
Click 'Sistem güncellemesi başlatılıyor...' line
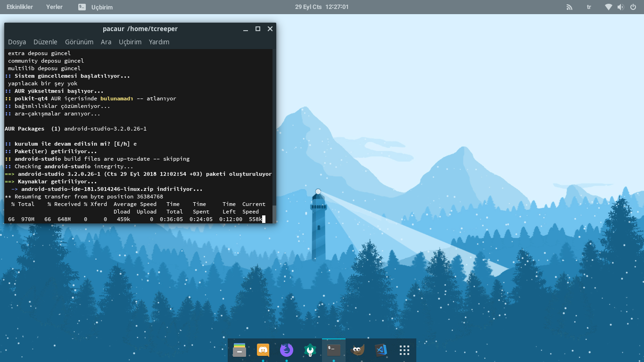click(x=72, y=76)
